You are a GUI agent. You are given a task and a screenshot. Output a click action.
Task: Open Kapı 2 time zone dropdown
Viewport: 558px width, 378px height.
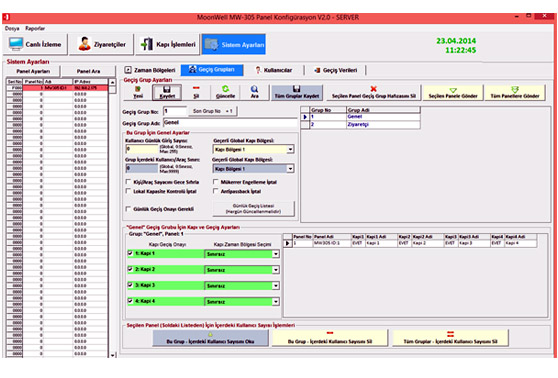[x=276, y=270]
